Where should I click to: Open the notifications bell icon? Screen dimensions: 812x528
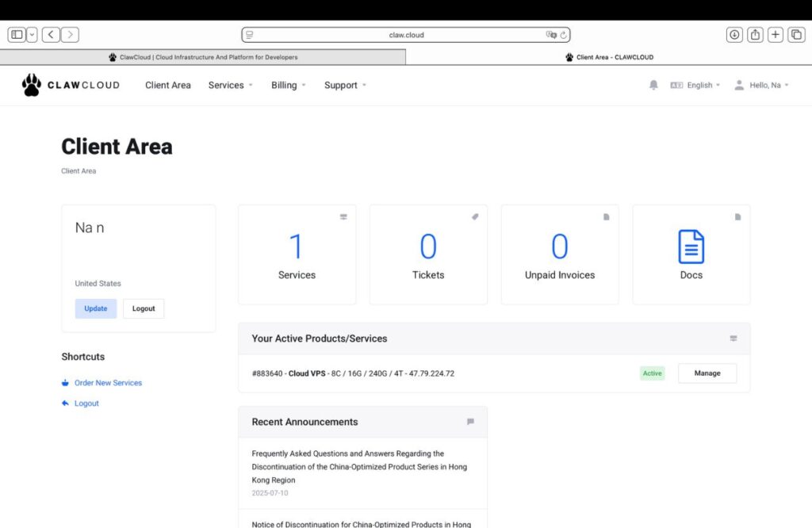pos(653,85)
